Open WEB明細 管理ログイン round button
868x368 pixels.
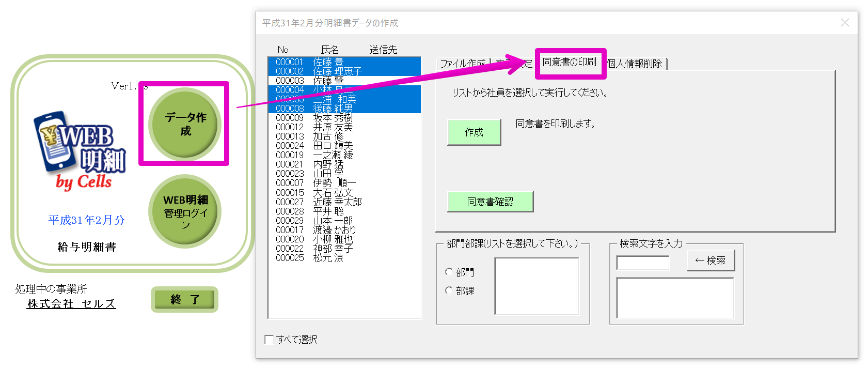click(185, 211)
